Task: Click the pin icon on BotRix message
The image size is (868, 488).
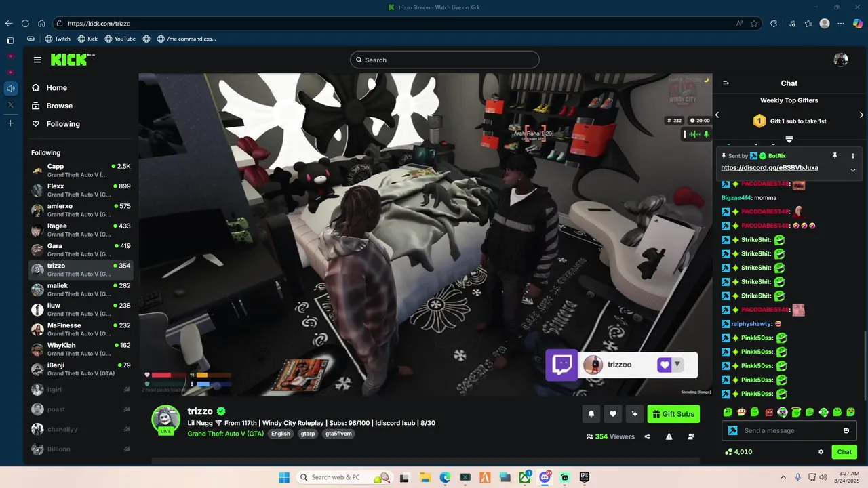Action: tap(835, 156)
